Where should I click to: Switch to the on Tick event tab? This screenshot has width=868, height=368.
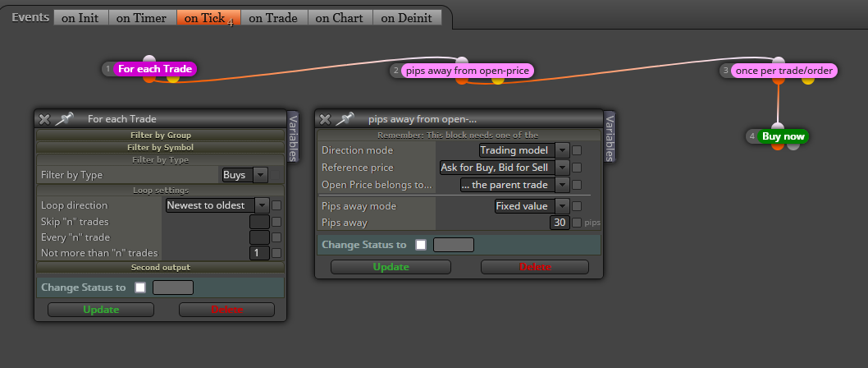coord(208,18)
